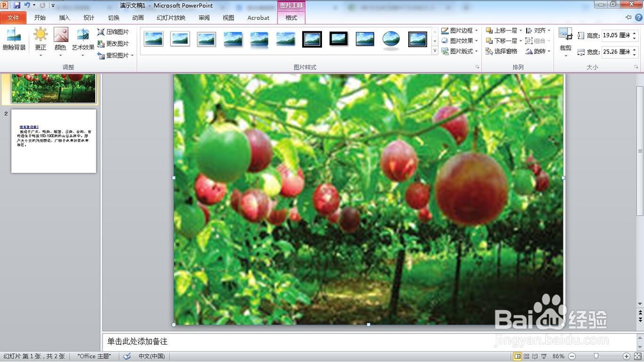Open Customize Quick Access Toolbar dropdown
This screenshot has height=362, width=644.
tap(53, 5)
